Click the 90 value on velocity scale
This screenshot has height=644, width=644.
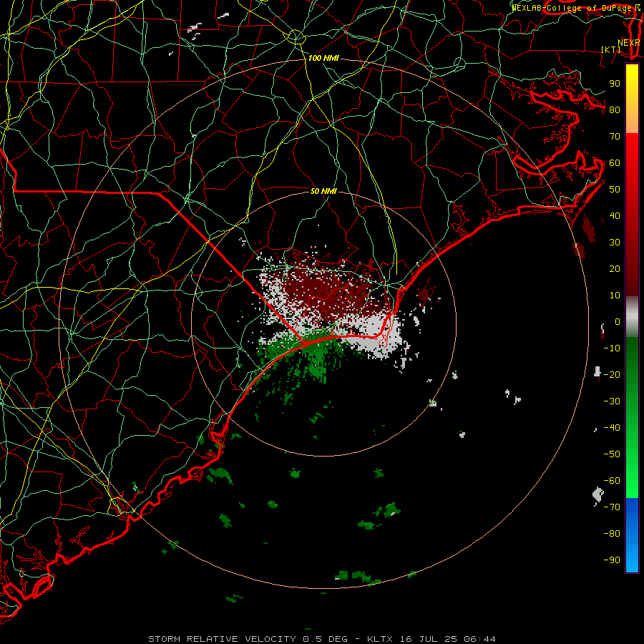click(x=615, y=84)
